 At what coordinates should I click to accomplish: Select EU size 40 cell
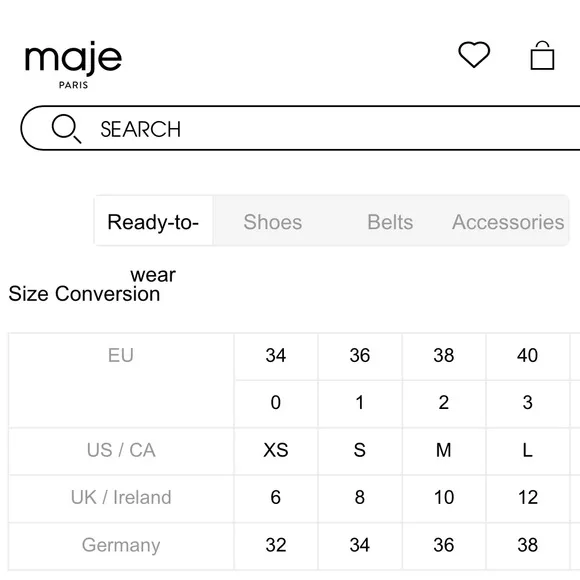[x=527, y=356]
